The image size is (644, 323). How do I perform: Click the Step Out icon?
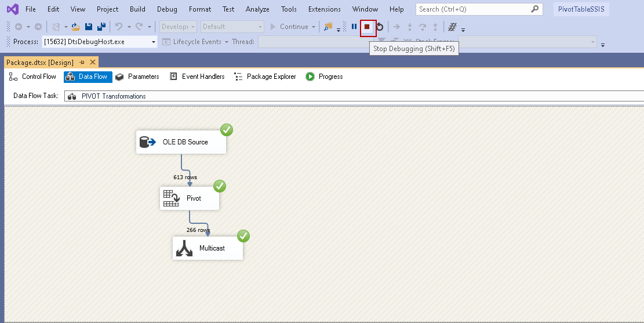(x=435, y=27)
